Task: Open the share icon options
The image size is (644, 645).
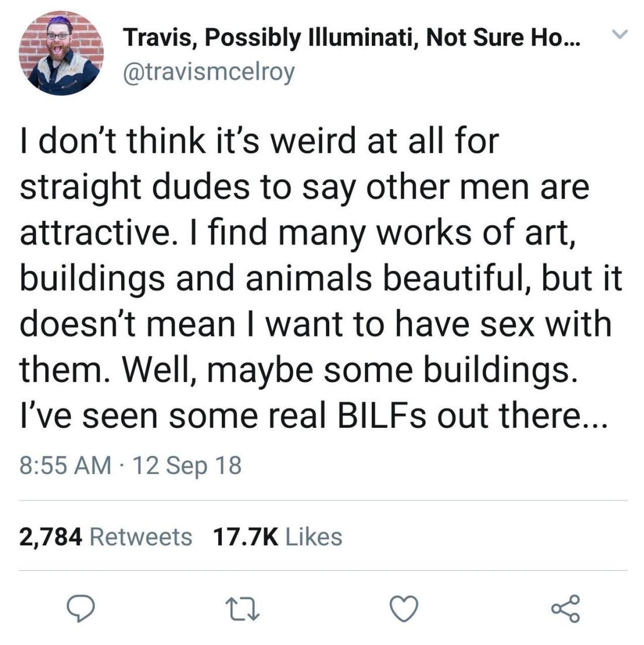Action: pyautogui.click(x=566, y=609)
